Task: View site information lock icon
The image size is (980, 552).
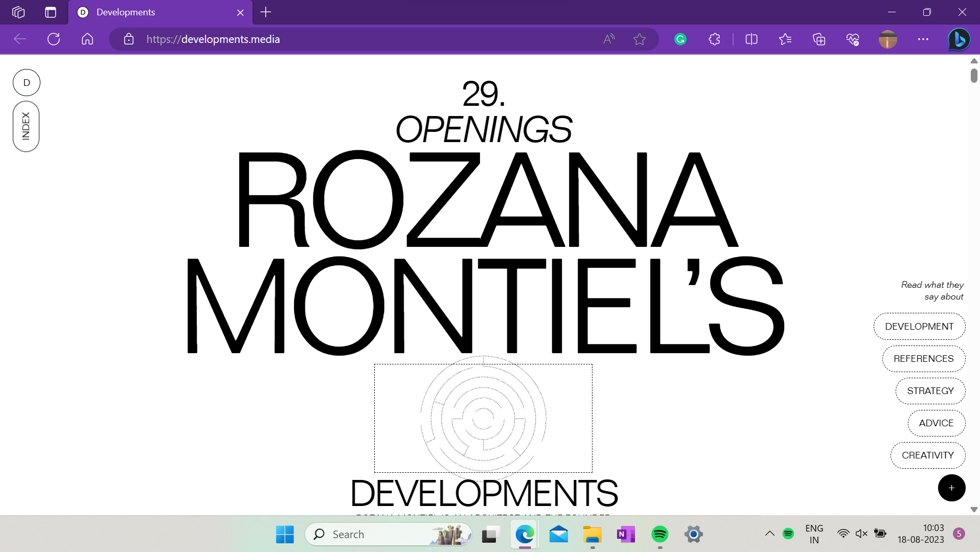Action: (129, 39)
